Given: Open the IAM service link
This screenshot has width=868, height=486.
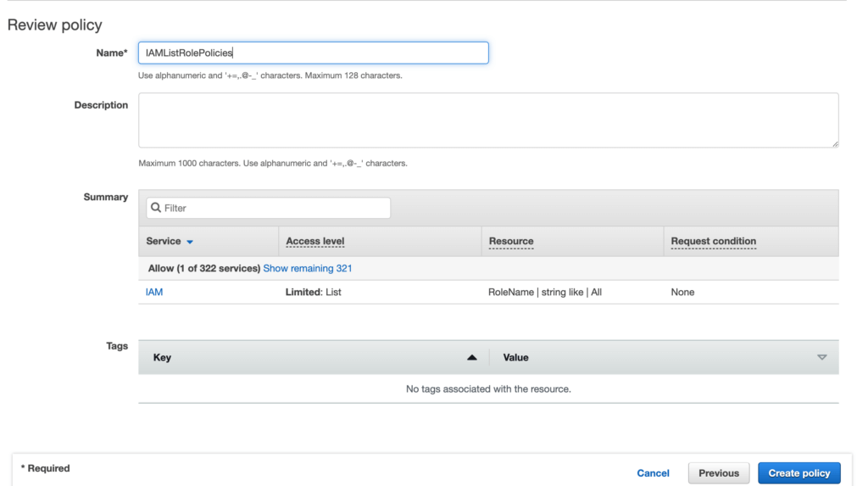Looking at the screenshot, I should (x=154, y=292).
